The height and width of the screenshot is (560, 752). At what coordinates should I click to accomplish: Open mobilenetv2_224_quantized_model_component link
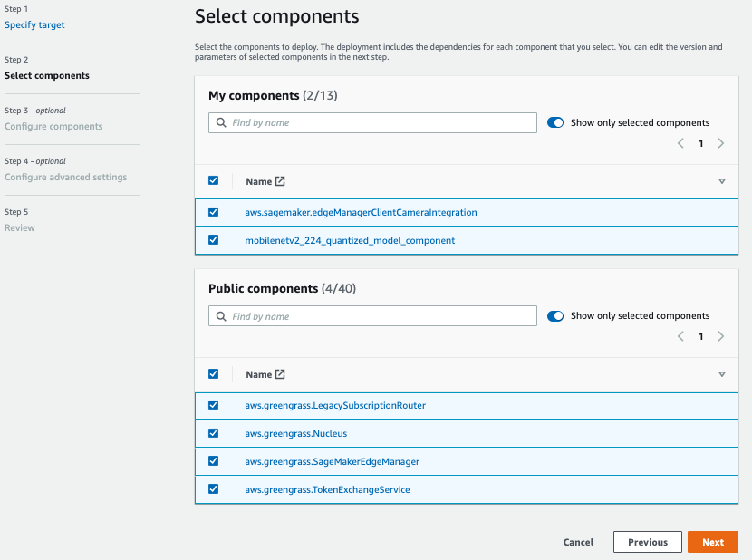pos(350,240)
